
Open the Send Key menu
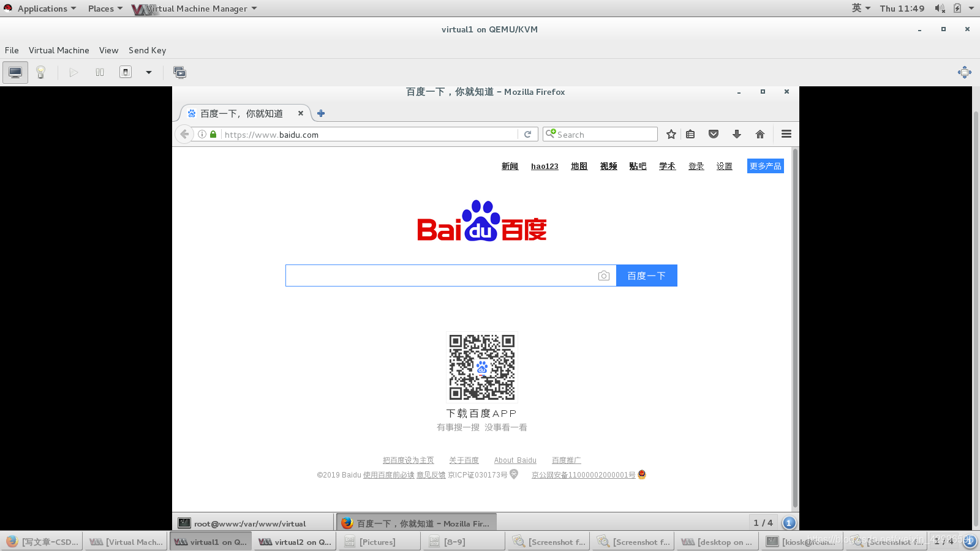[147, 50]
